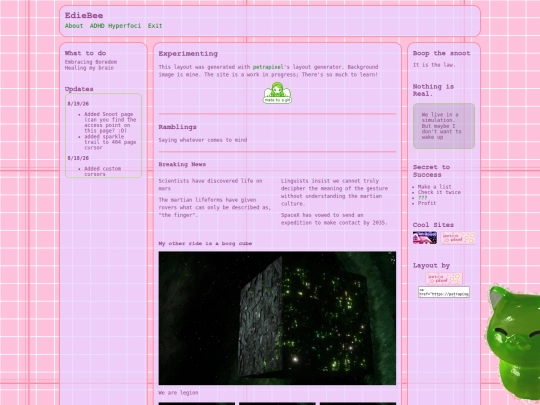Click the petra pixel badge under Layout by
Image resolution: width=540 pixels, height=405 pixels.
pyautogui.click(x=444, y=279)
